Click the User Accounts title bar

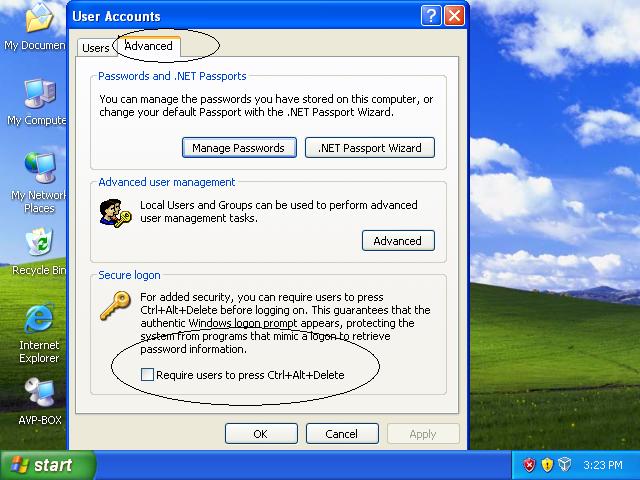click(x=245, y=16)
